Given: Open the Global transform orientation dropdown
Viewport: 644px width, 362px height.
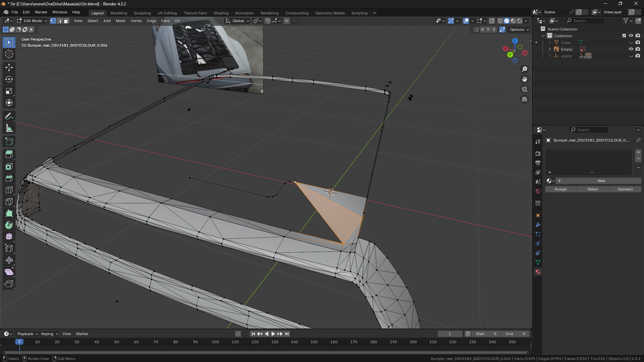Looking at the screenshot, I should [x=237, y=21].
